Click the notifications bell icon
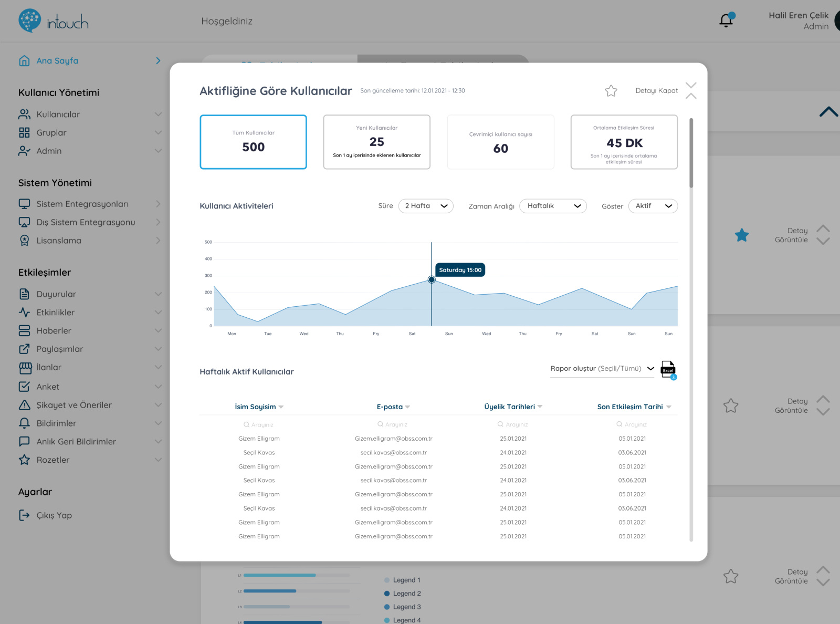This screenshot has width=840, height=624. (726, 20)
